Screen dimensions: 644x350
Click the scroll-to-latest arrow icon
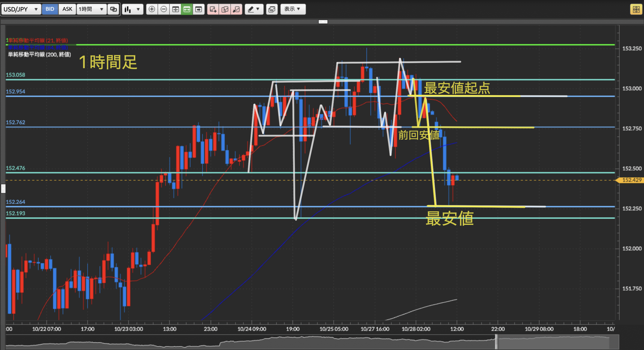[199, 9]
